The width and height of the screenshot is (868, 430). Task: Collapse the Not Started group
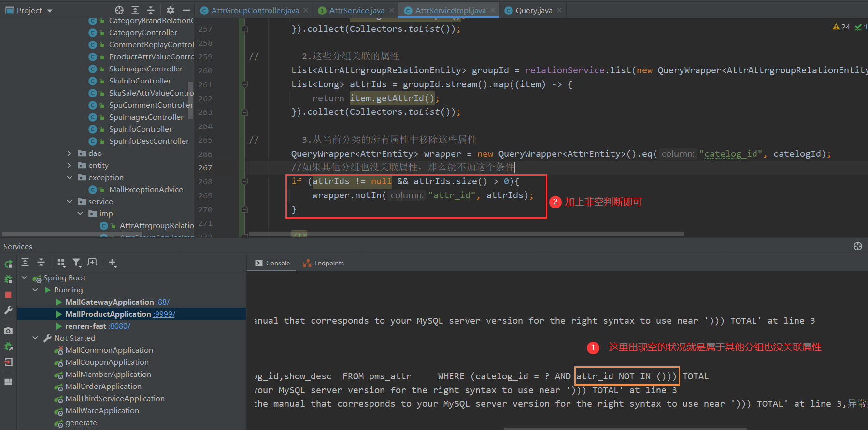pyautogui.click(x=35, y=338)
